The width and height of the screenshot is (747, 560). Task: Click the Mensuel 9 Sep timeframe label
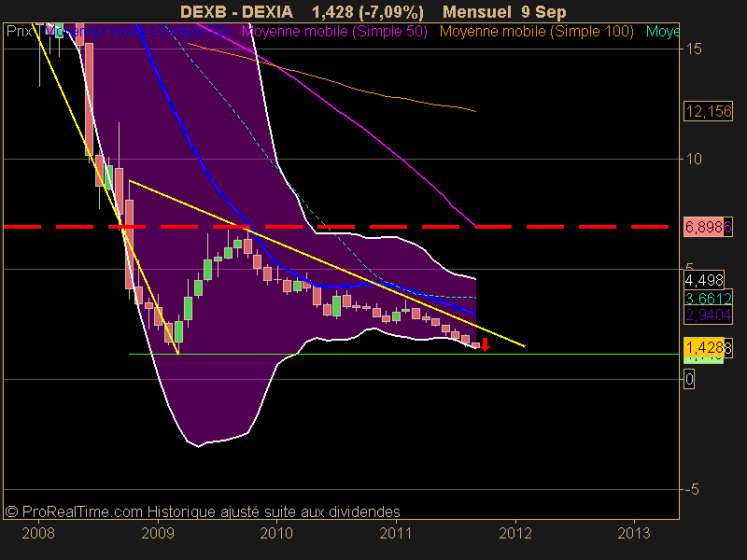coord(504,11)
